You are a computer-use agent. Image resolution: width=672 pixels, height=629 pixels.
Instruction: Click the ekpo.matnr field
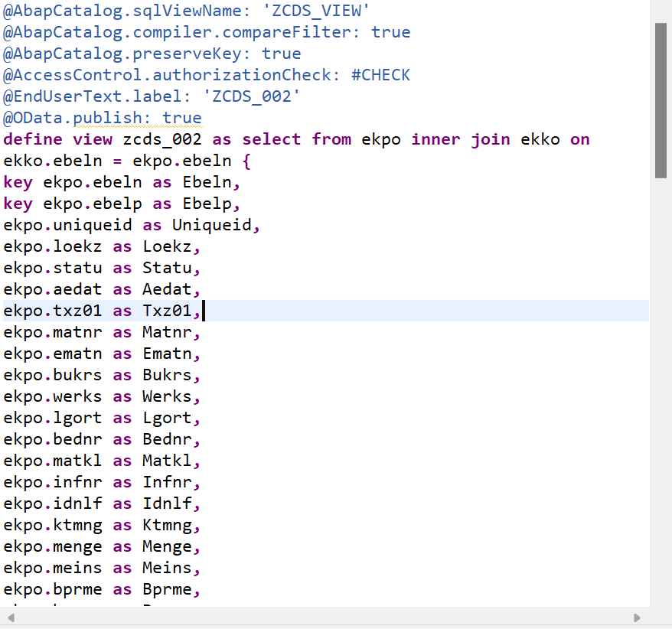(x=54, y=332)
